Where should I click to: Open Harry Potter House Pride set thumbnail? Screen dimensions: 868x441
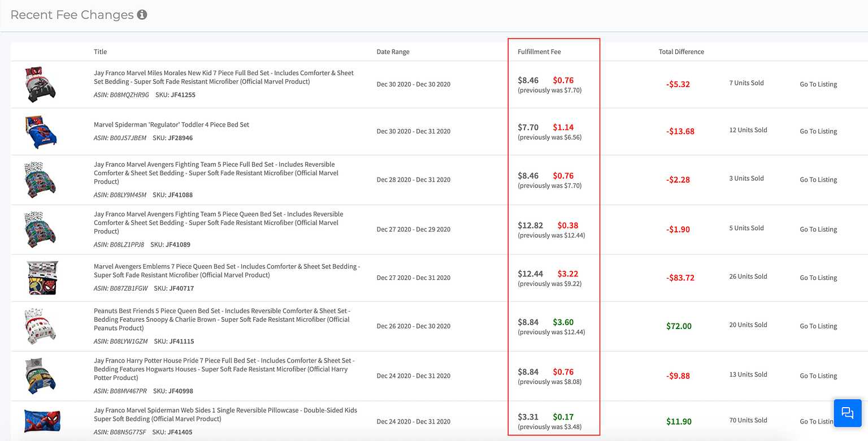tap(41, 376)
